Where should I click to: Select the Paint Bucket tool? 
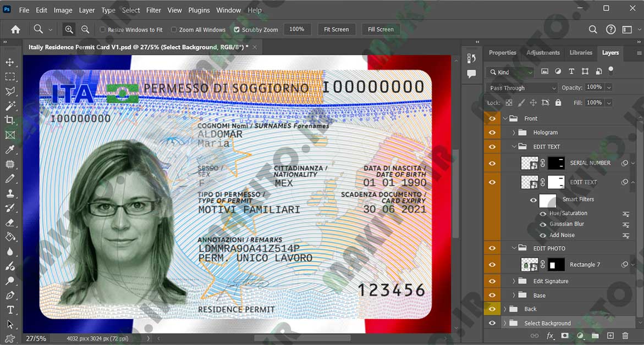(x=10, y=237)
